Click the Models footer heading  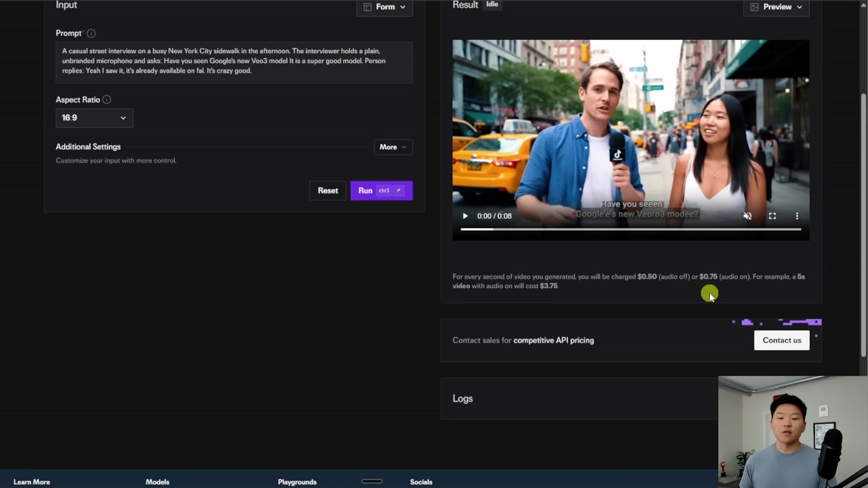click(x=158, y=482)
